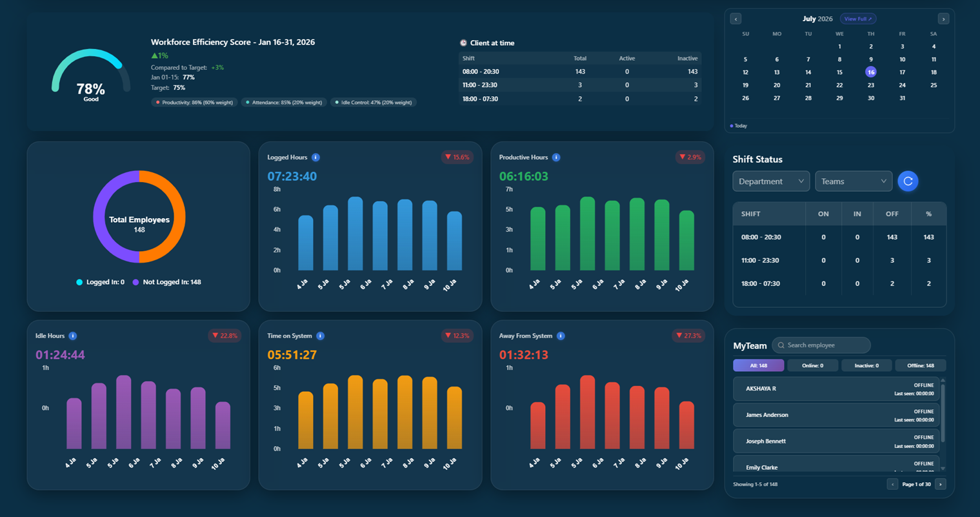This screenshot has height=517, width=980.
Task: Toggle the Not Logged In legend item
Action: [x=166, y=282]
